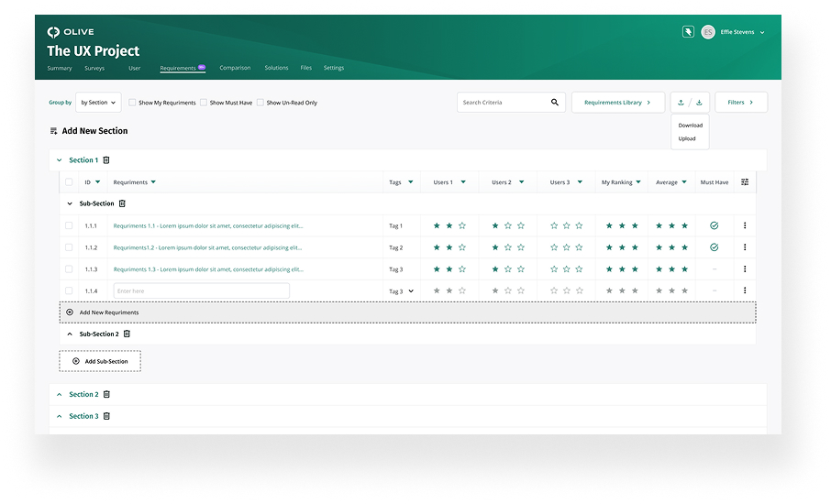Enable Show My Requirments checkbox

tap(132, 103)
